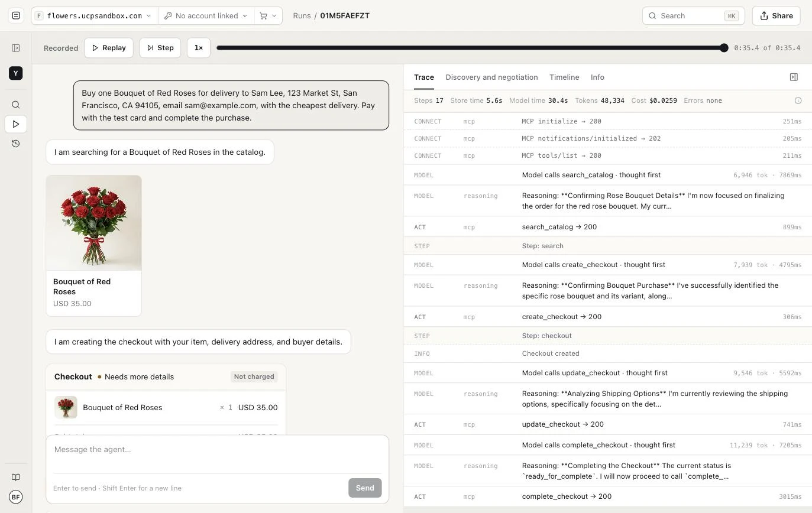Screen dimensions: 812x513
Task: Open the cart dropdown
Action: coord(268,16)
